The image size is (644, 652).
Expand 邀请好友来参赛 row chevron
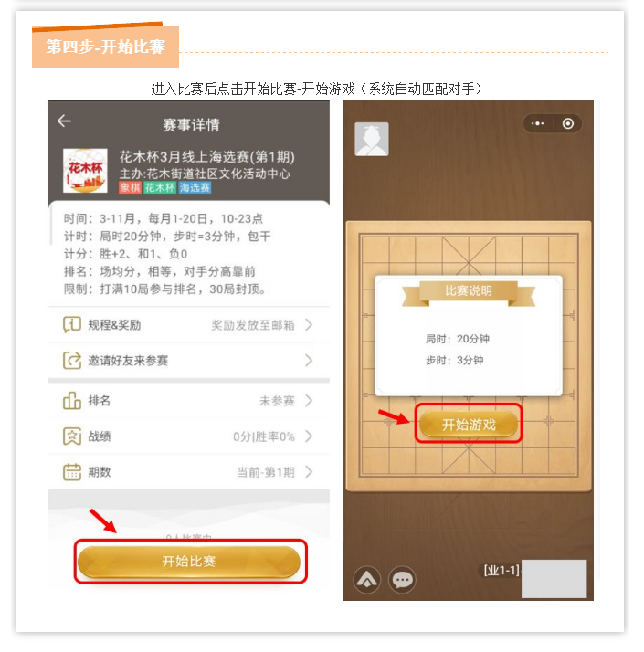pyautogui.click(x=309, y=361)
